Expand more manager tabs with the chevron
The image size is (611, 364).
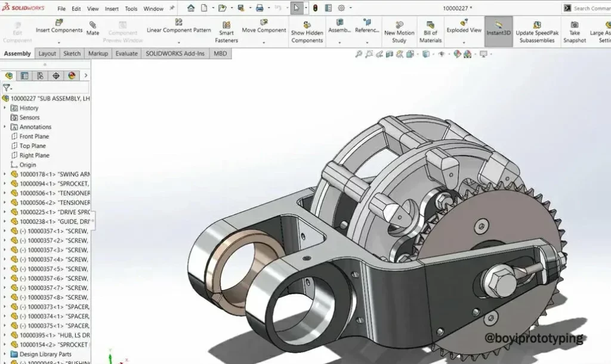pos(86,76)
